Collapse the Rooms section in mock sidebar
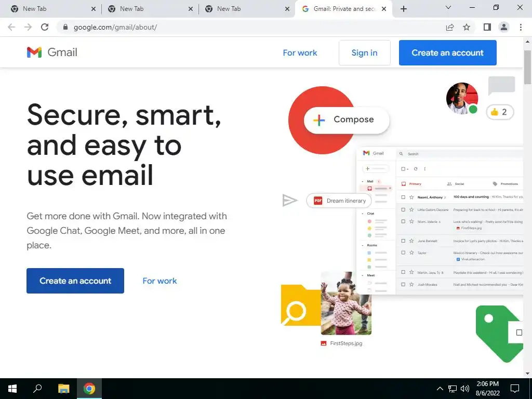The image size is (532, 399). pyautogui.click(x=363, y=245)
